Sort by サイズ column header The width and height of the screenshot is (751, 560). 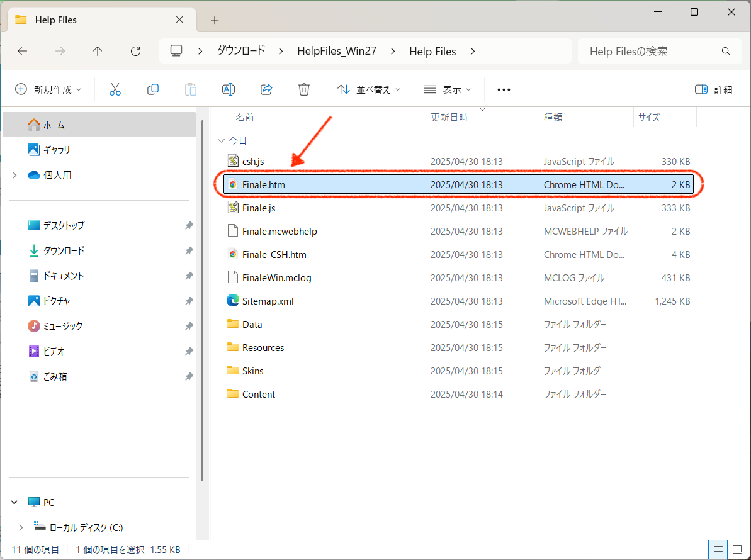point(649,118)
